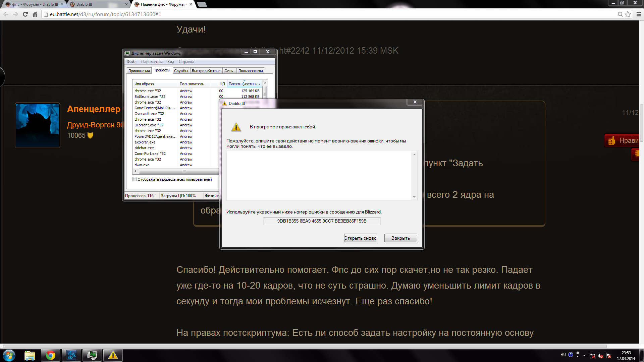Viewport: 644px width, 362px height.
Task: Open Аленцеллер avatar thumbnail
Action: 38,125
